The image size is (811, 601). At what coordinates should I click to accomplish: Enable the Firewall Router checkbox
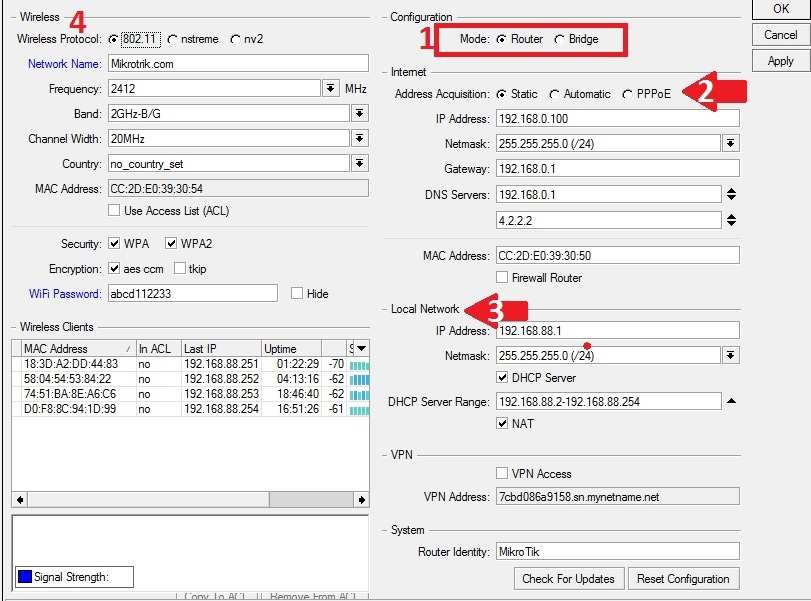tap(502, 277)
